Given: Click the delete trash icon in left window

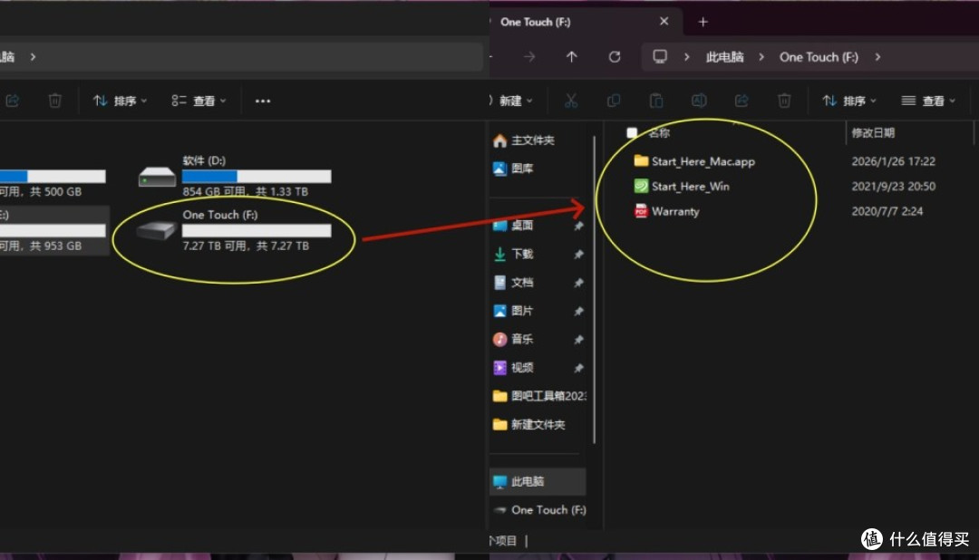Looking at the screenshot, I should coord(55,101).
